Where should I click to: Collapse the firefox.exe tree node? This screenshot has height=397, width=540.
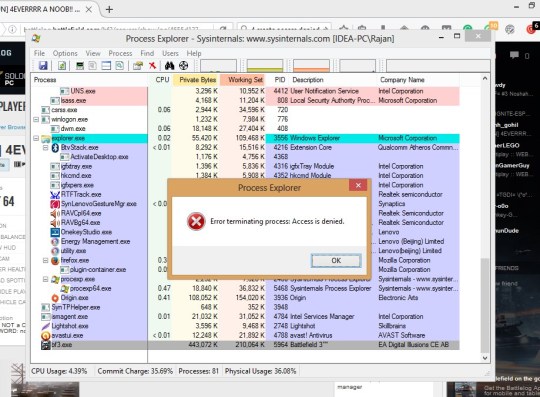pyautogui.click(x=45, y=260)
